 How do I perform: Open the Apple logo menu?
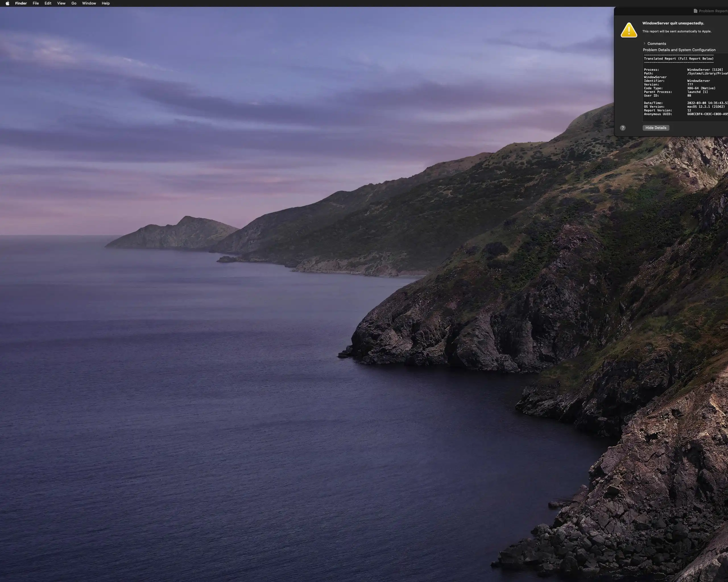coord(7,3)
